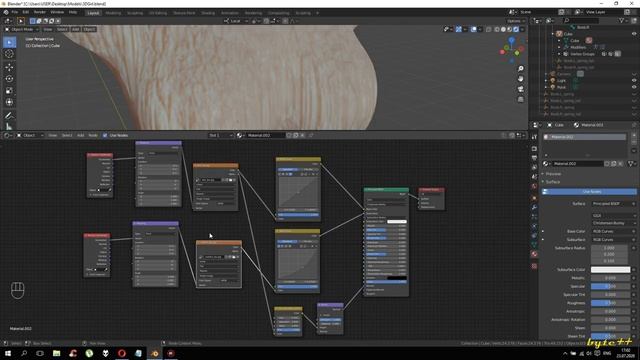Open node editor Node menu button
The width and height of the screenshot is (640, 360).
click(93, 135)
